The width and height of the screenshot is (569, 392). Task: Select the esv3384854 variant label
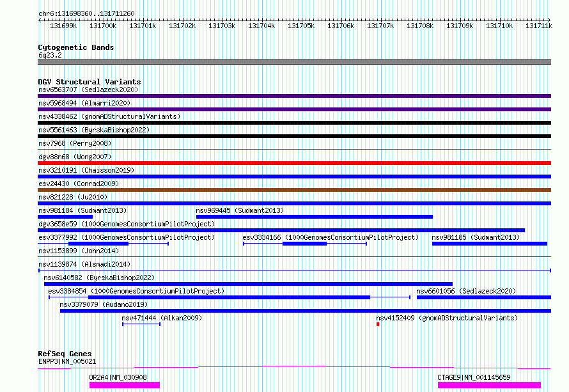pyautogui.click(x=136, y=291)
